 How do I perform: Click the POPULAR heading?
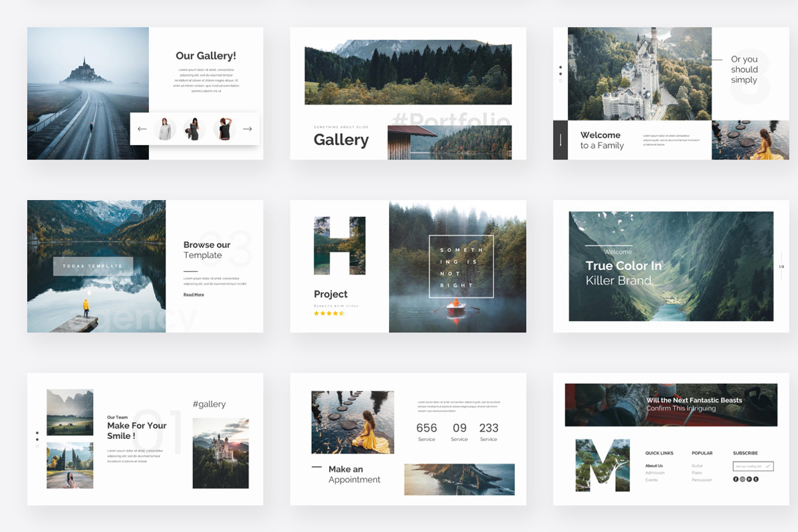(x=702, y=453)
